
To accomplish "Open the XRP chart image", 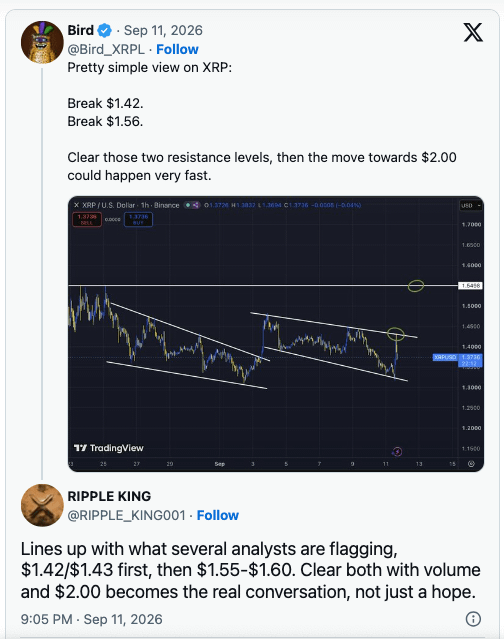I will coord(276,334).
